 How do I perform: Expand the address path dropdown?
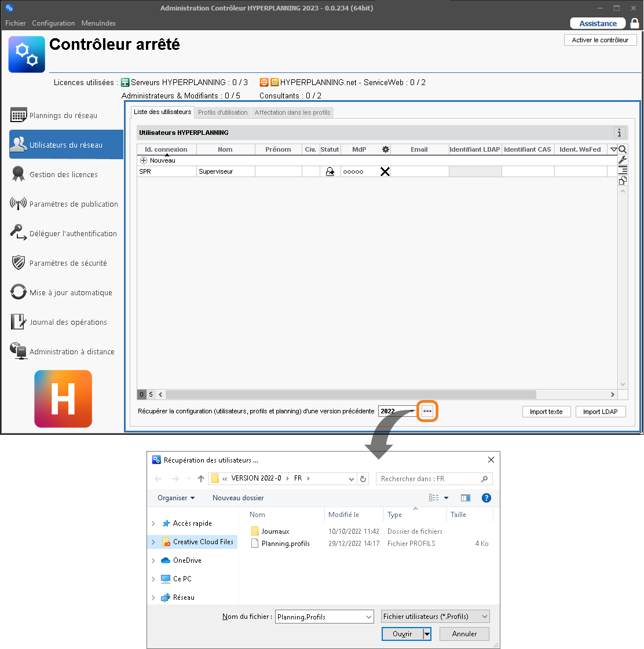(352, 479)
